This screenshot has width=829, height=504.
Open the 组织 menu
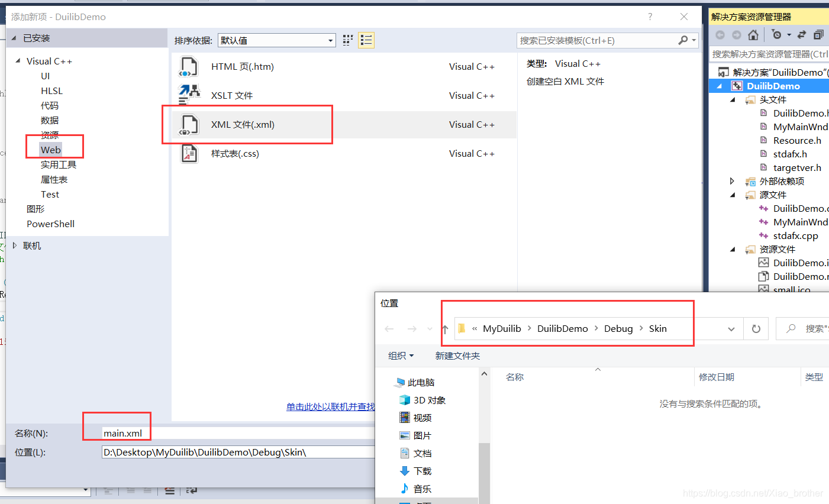401,356
